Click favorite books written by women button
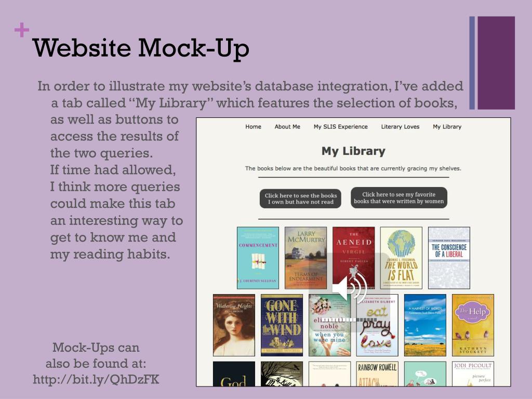532x399 pixels. 398,198
